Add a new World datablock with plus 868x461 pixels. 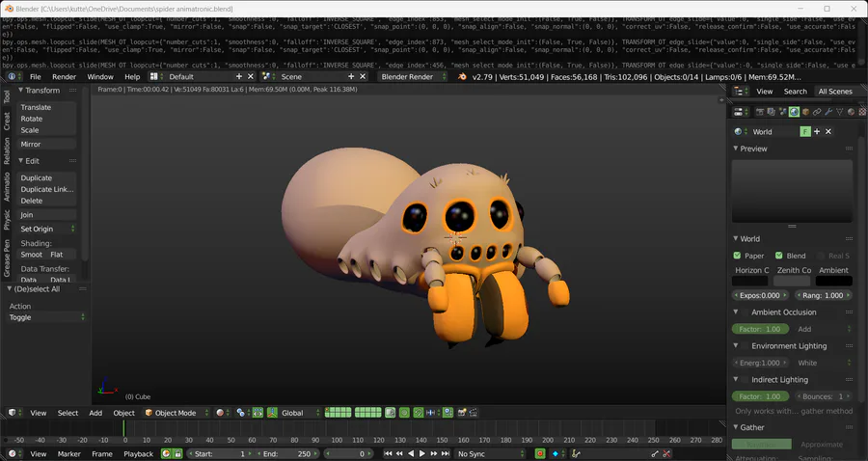pyautogui.click(x=817, y=132)
